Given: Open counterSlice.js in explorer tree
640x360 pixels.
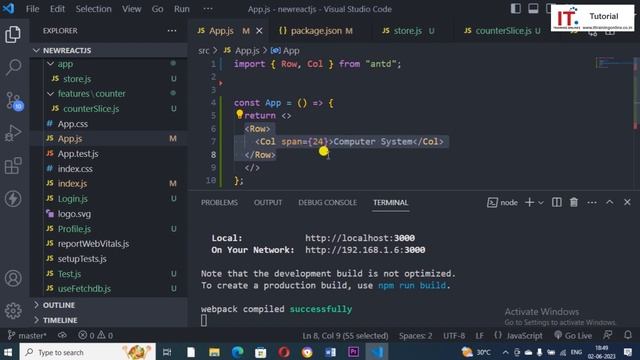Looking at the screenshot, I should 109,109.
